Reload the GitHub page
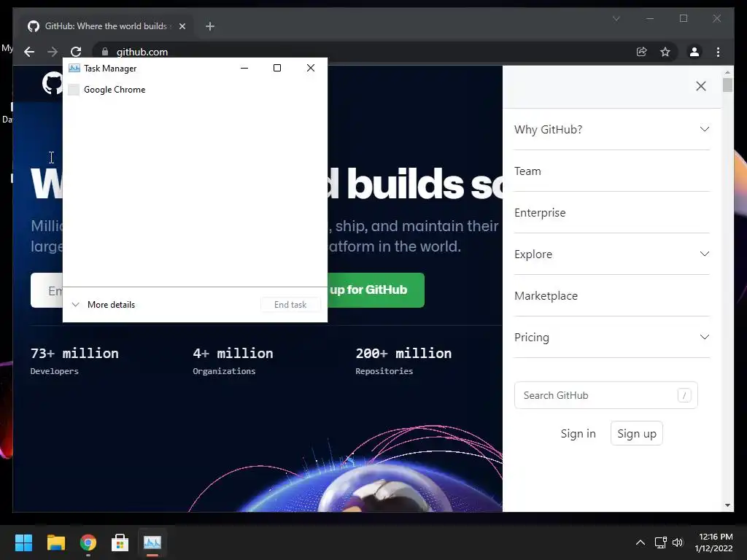The height and width of the screenshot is (560, 747). pyautogui.click(x=76, y=52)
